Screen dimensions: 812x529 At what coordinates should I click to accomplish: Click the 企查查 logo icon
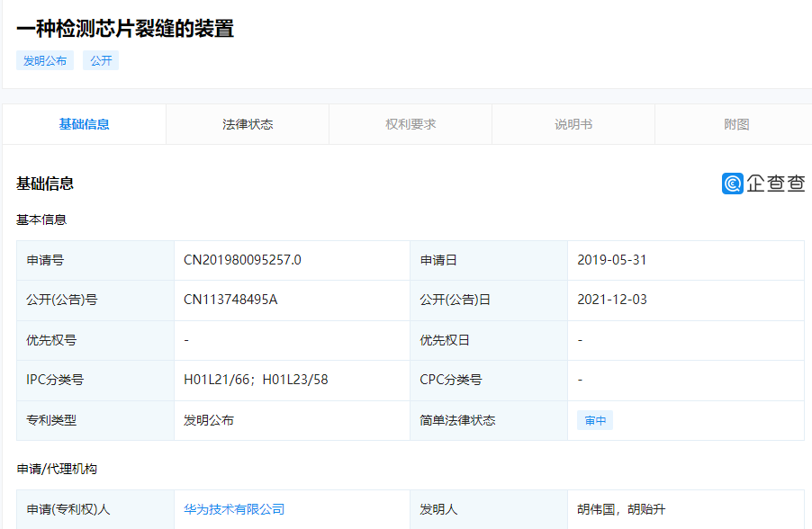(733, 183)
